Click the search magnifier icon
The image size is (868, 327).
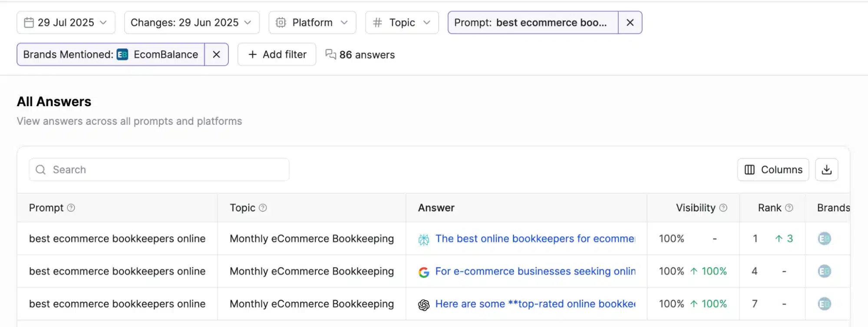point(41,170)
